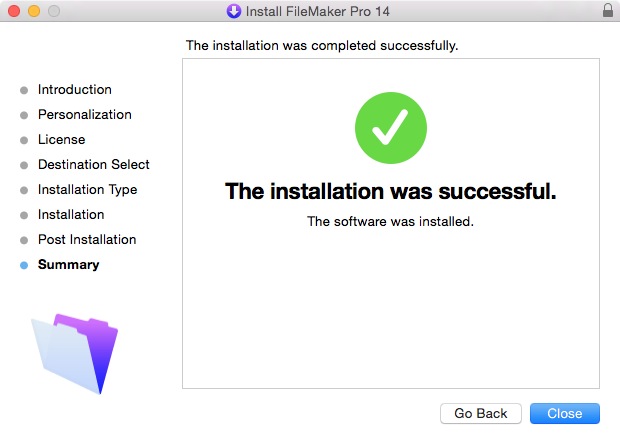Screen dimensions: 620x438
Task: Click the bullet beside Post Installation
Action: pos(24,240)
